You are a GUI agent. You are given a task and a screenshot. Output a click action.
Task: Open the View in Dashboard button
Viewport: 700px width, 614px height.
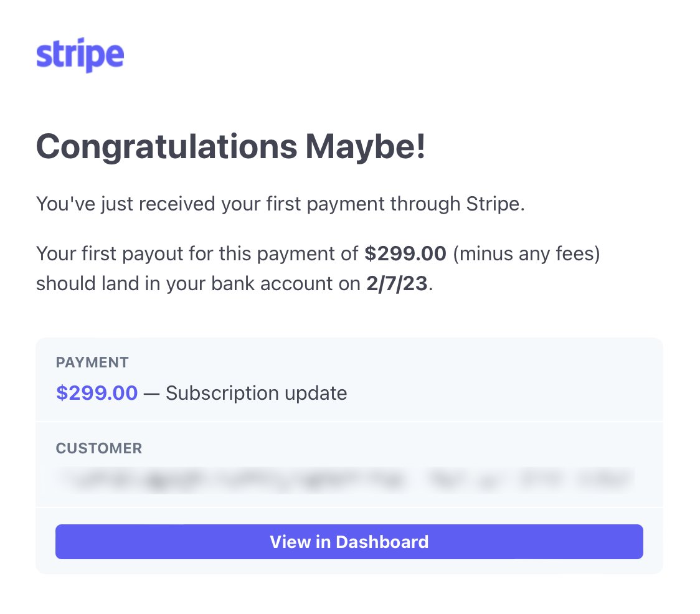tap(349, 542)
